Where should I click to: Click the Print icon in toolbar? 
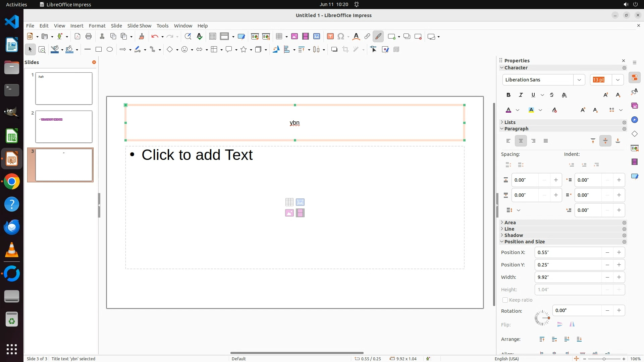click(x=89, y=37)
